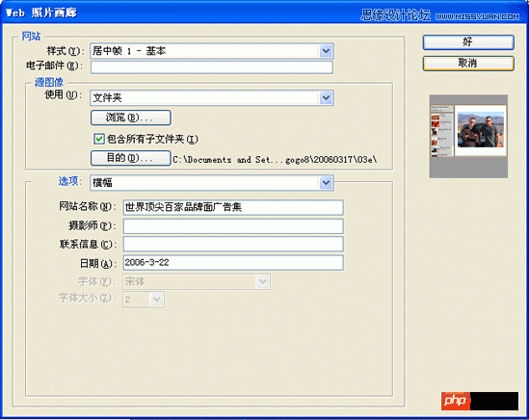The width and height of the screenshot is (529, 420).
Task: Click the 浏览(B)... browse button
Action: point(131,118)
